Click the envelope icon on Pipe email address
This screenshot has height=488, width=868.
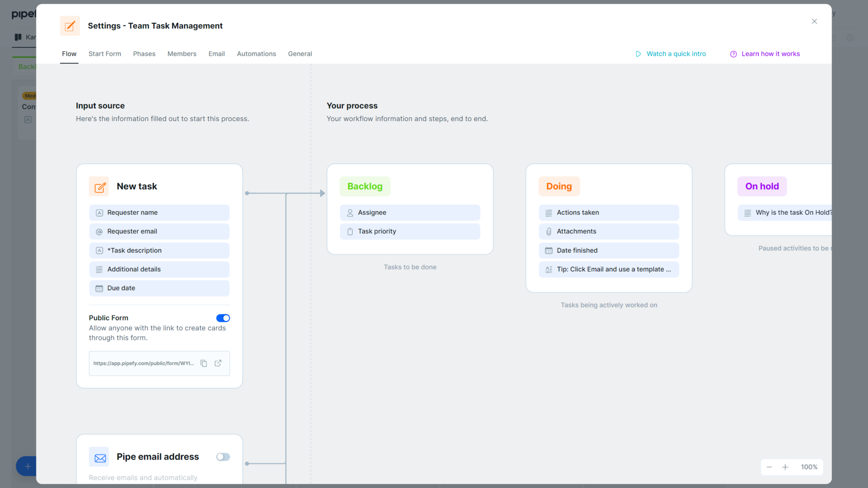click(x=99, y=457)
